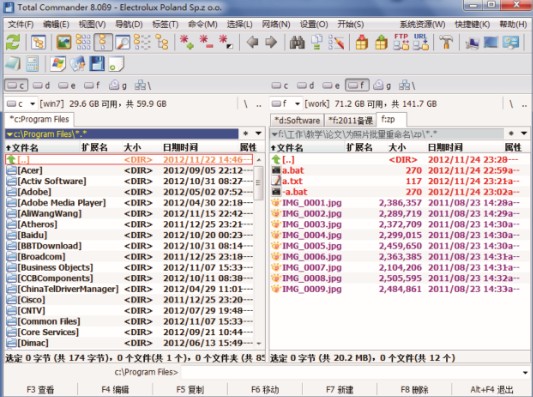Expand left panel directory history arrow
The image size is (533, 397).
(x=259, y=134)
